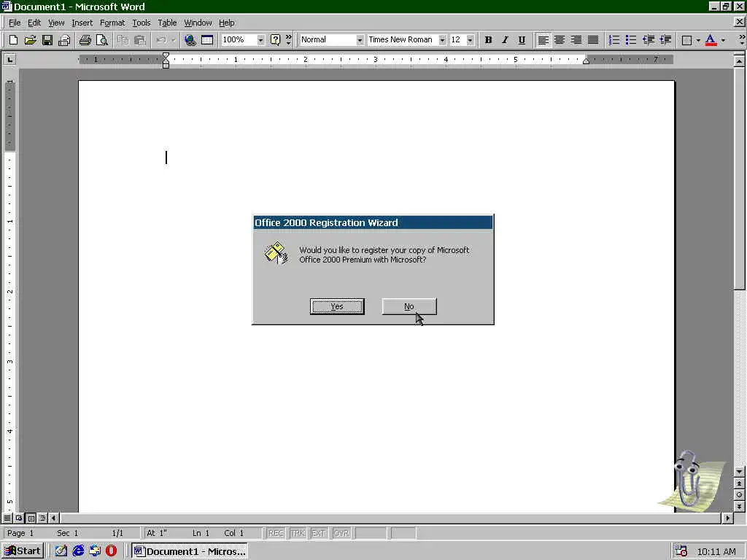Image resolution: width=747 pixels, height=560 pixels.
Task: Create a new blank document
Action: (13, 40)
